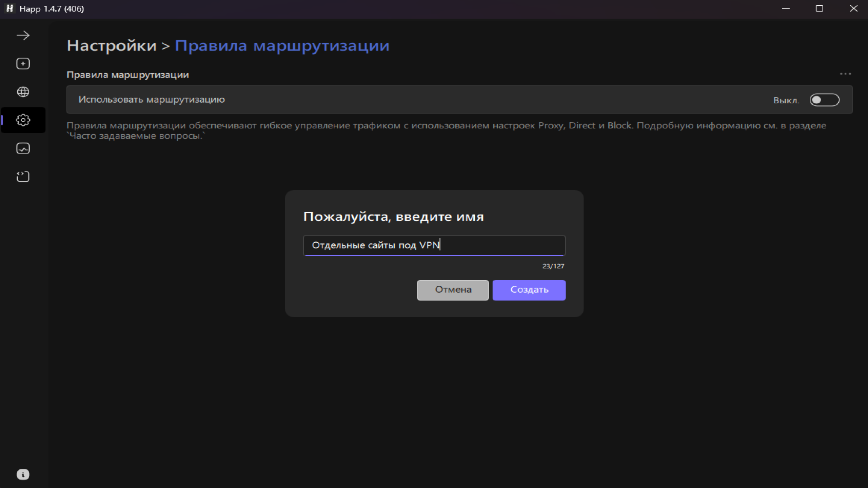Image resolution: width=868 pixels, height=488 pixels.
Task: Open the add subscription icon in sidebar
Action: coord(23,64)
